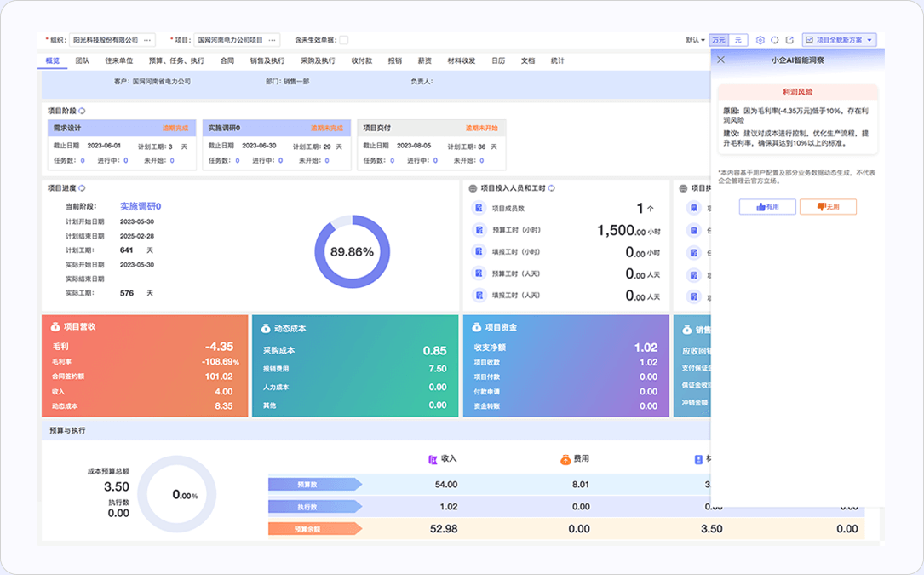The width and height of the screenshot is (924, 575).
Task: Click the 89.86% progress donut chart
Action: pyautogui.click(x=352, y=252)
